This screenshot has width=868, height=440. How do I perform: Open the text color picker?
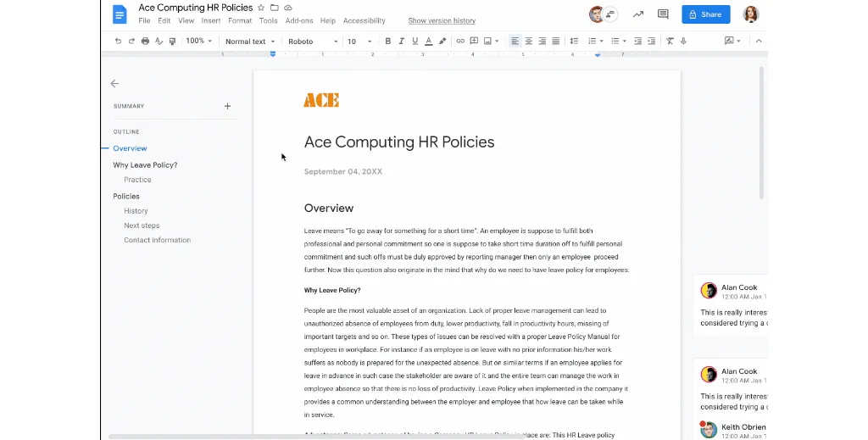point(428,41)
